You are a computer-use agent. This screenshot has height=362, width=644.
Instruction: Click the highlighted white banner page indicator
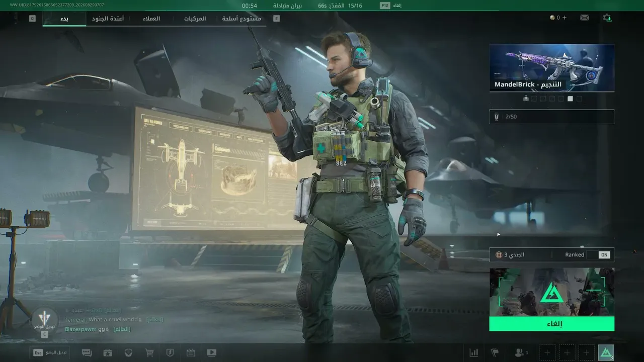[570, 99]
